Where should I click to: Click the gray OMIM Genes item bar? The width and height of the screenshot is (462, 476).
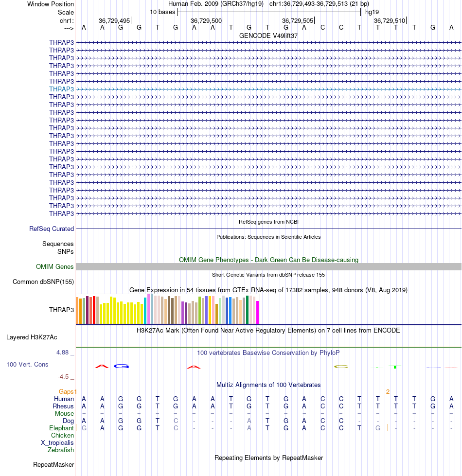pyautogui.click(x=268, y=267)
